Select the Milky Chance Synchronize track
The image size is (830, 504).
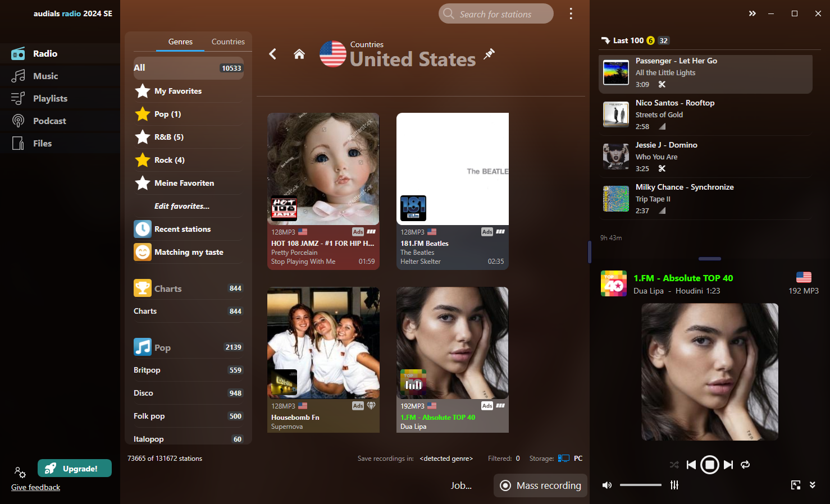pyautogui.click(x=705, y=199)
